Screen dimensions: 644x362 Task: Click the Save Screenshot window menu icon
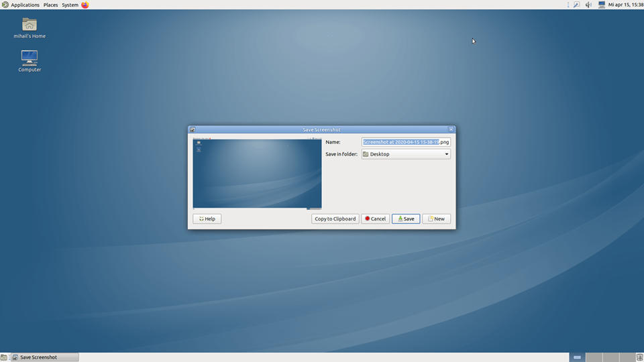tap(193, 129)
